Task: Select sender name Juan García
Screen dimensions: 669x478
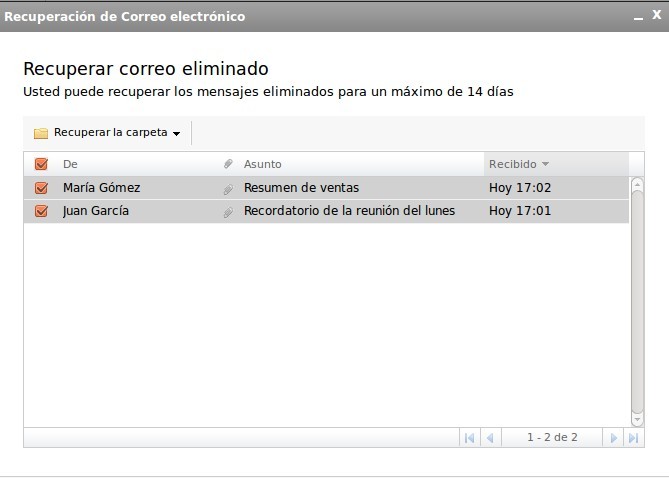Action: 96,211
